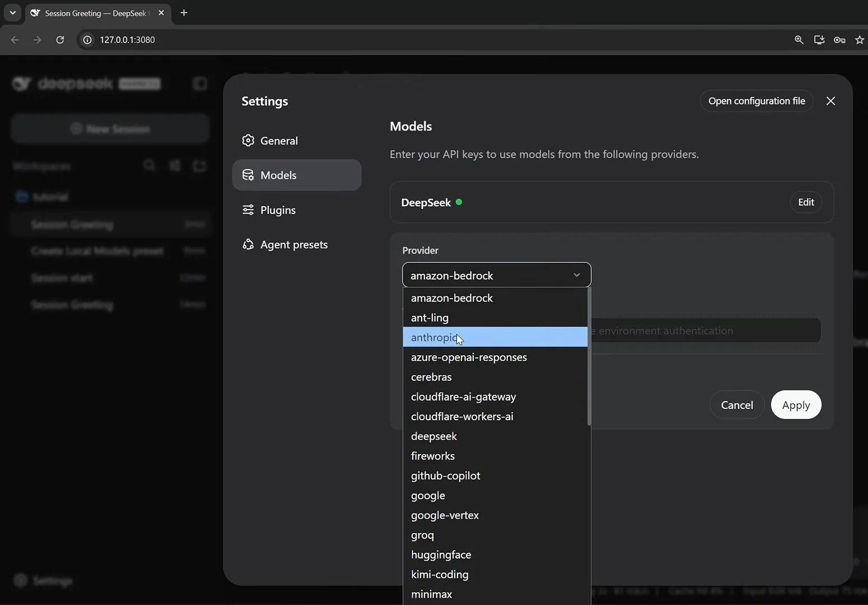The width and height of the screenshot is (868, 605).
Task: Select groq provider option
Action: click(x=495, y=535)
